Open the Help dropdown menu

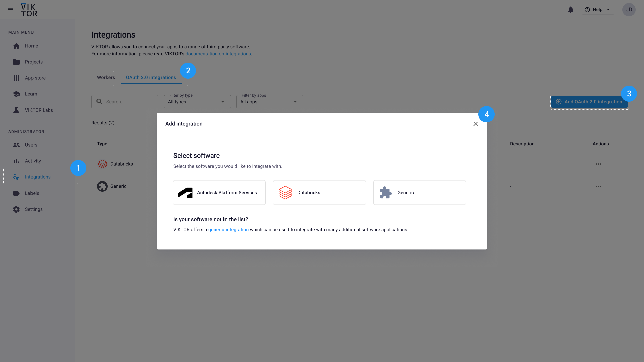598,10
